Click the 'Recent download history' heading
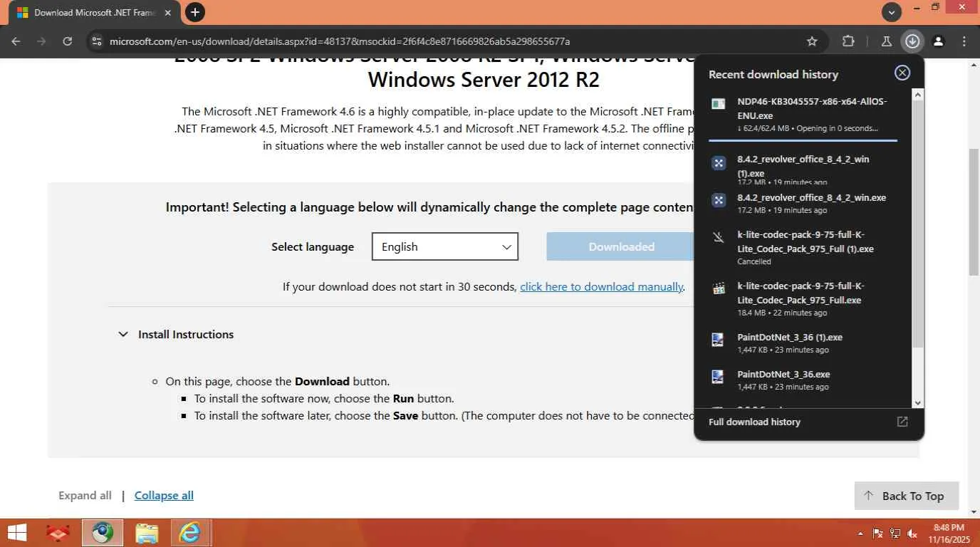The width and height of the screenshot is (980, 547). pos(773,74)
